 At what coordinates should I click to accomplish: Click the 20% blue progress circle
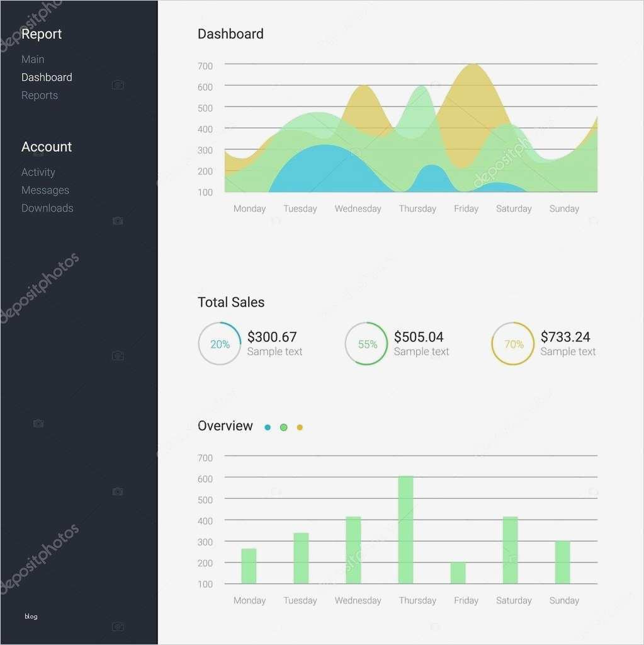point(220,343)
